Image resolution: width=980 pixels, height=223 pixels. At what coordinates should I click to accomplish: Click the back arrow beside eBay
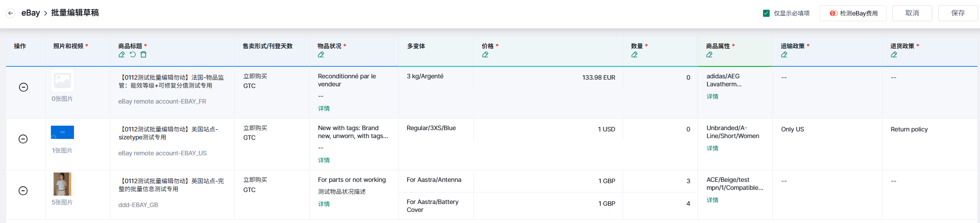tap(11, 13)
